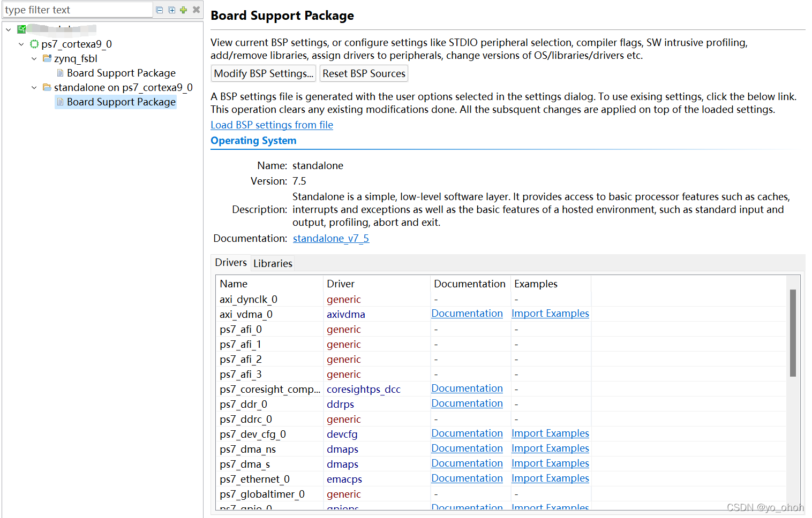Collapse the standalone on ps7_cortexa9_0 node
This screenshot has width=812, height=518.
coord(34,87)
